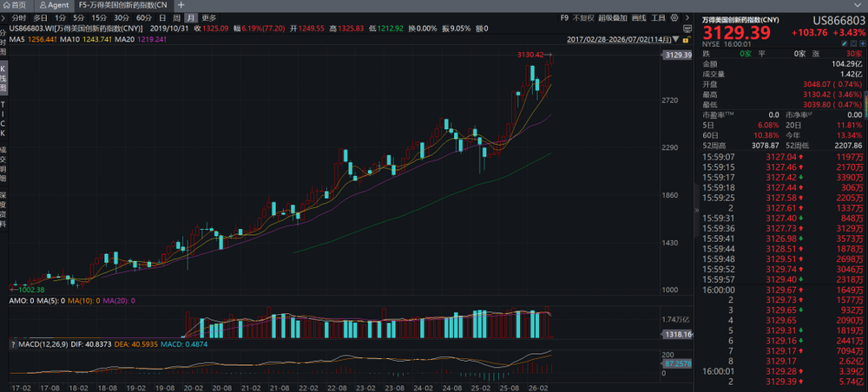
Task: Click the pencil note icon under price change
Action: coord(845,43)
